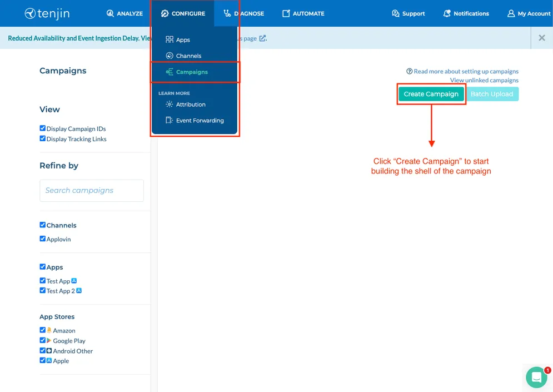Click the tenjin logo
Image resolution: width=553 pixels, height=392 pixels.
(x=47, y=13)
